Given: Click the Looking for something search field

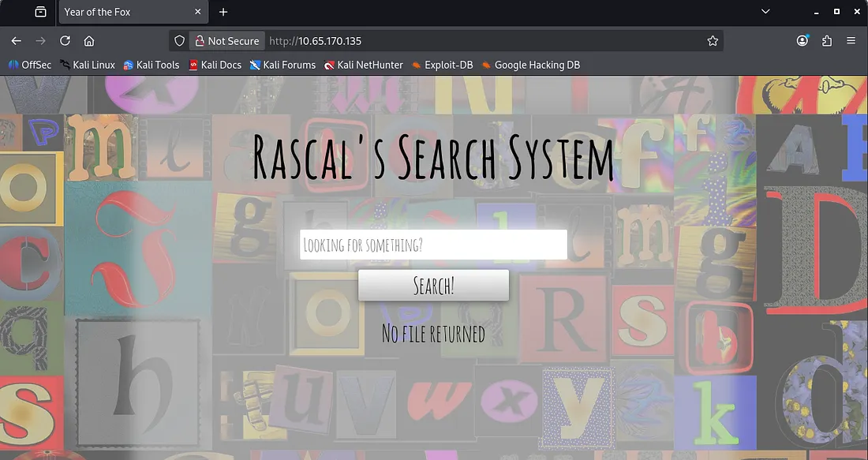Looking at the screenshot, I should coord(433,245).
